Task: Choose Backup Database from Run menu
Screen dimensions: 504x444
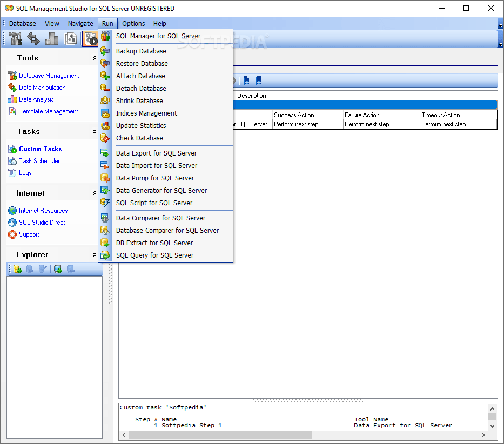Action: 166,51
